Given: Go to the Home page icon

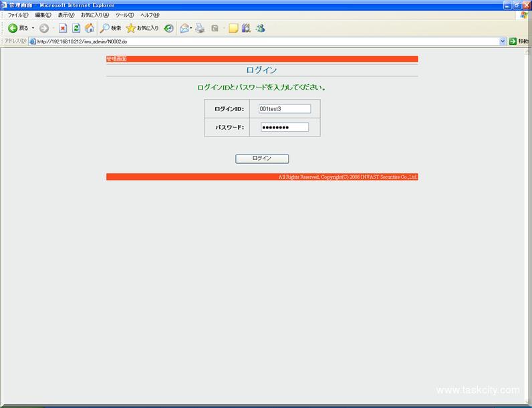Looking at the screenshot, I should coord(89,28).
